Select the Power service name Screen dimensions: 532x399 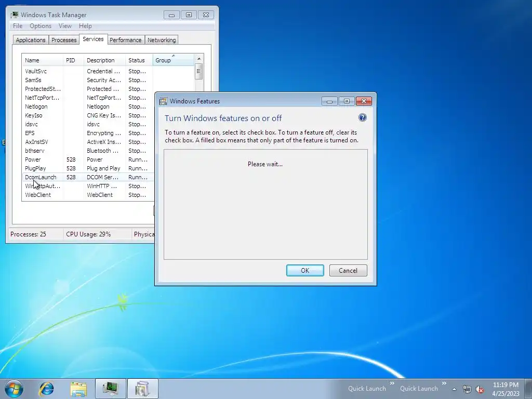point(33,159)
